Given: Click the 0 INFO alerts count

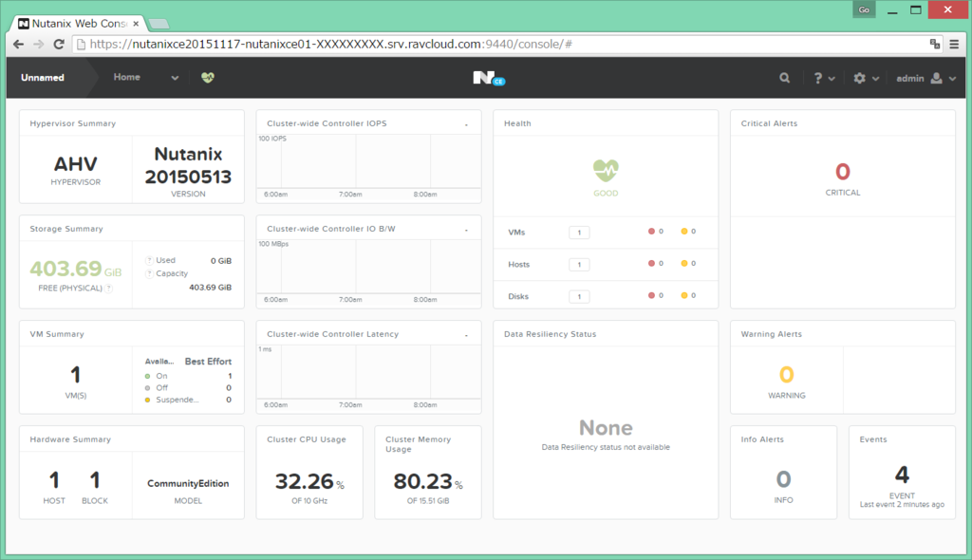Looking at the screenshot, I should point(783,479).
